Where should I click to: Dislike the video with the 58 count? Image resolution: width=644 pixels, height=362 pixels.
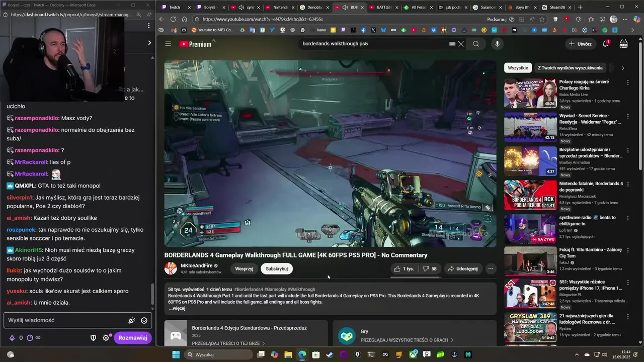click(x=430, y=268)
